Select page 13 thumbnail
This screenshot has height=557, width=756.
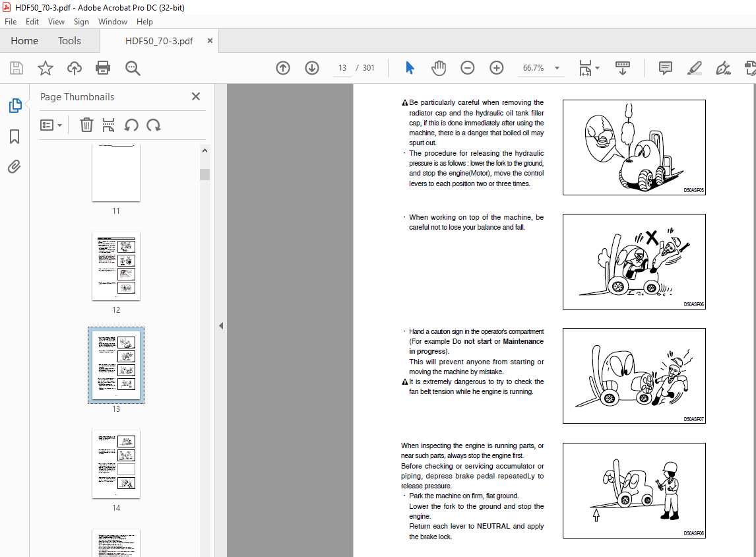116,365
